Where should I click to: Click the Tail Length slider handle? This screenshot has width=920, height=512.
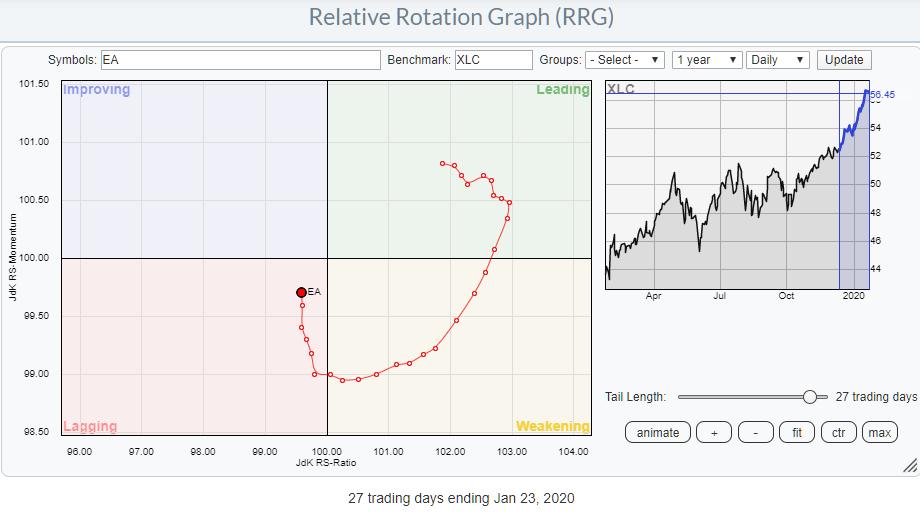pyautogui.click(x=810, y=397)
